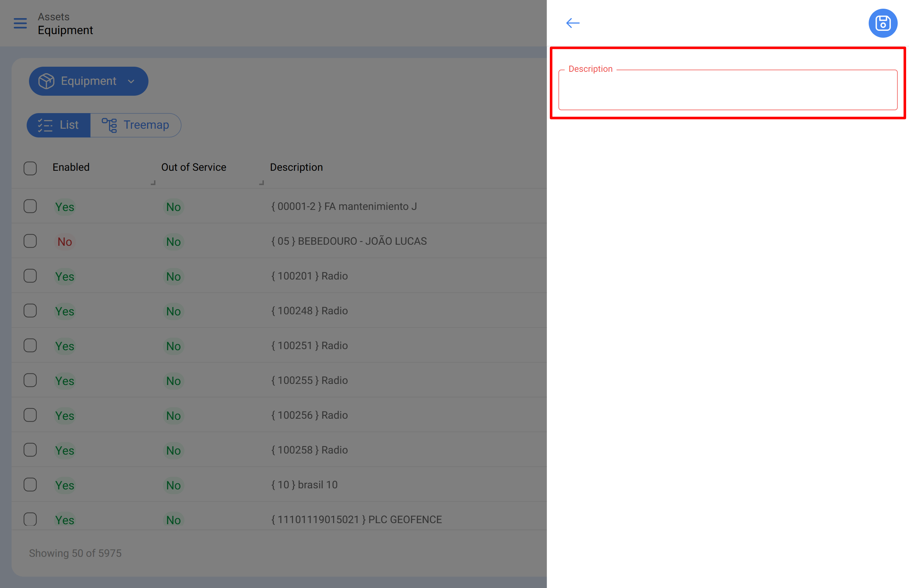This screenshot has height=588, width=909.
Task: Click '{ 00001-2 } FA mantenimiento J' description
Action: (x=344, y=206)
